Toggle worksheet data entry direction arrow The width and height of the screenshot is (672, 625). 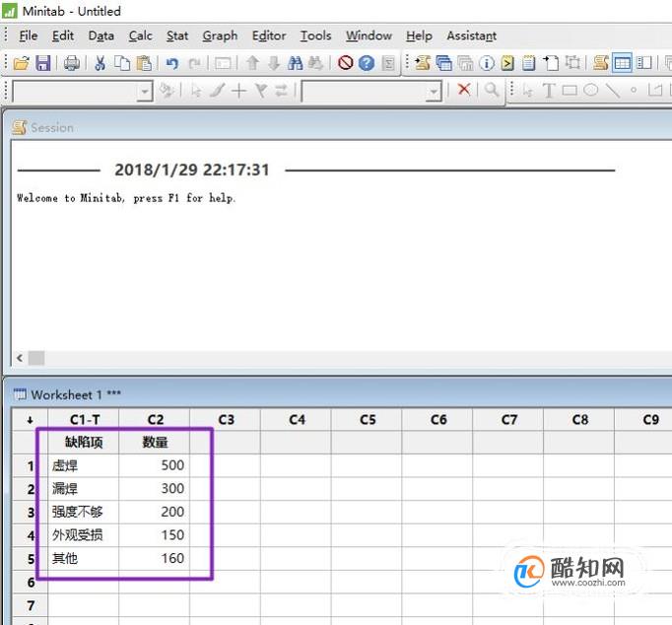point(30,420)
